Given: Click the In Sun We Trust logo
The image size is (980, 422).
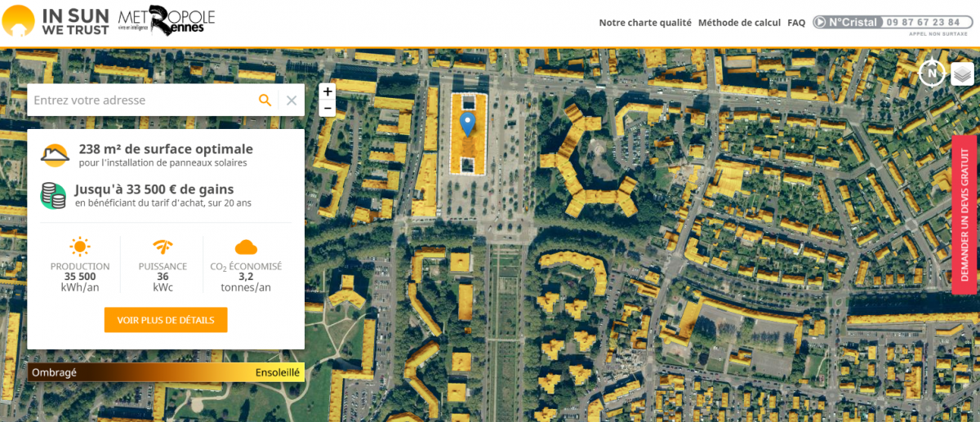Looking at the screenshot, I should pyautogui.click(x=54, y=20).
